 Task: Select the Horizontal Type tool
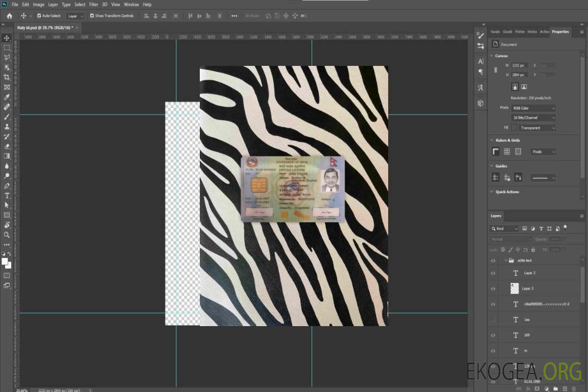7,195
